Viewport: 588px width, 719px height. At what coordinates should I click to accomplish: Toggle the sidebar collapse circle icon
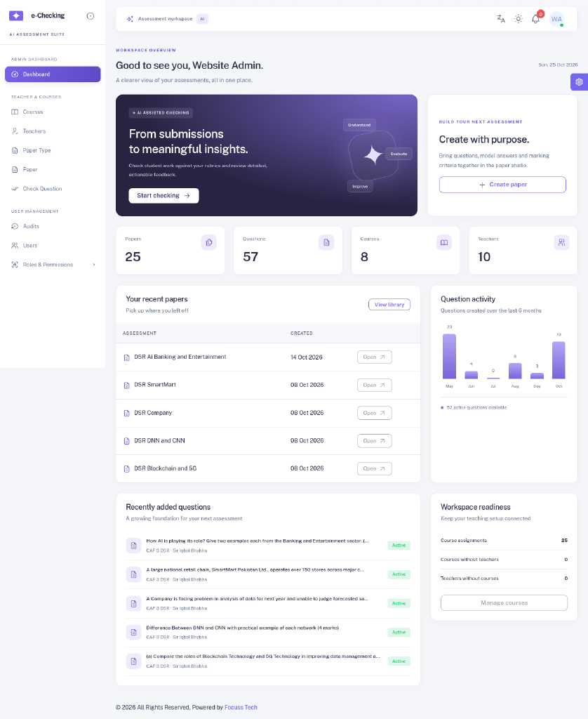[91, 16]
